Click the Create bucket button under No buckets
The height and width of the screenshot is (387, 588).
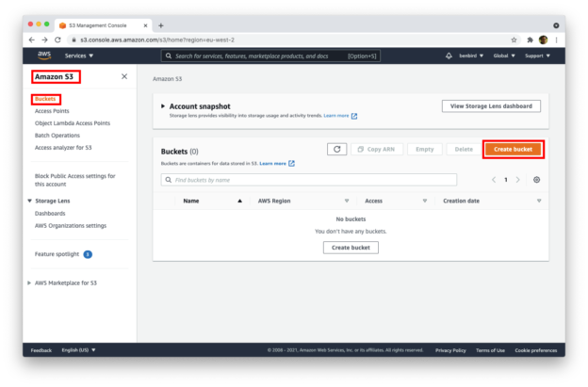click(351, 248)
